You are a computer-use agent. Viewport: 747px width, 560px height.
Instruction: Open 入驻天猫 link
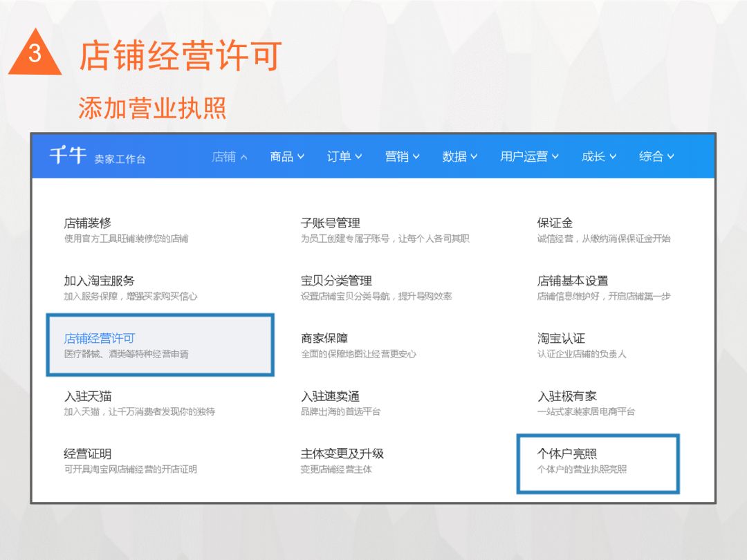click(88, 396)
